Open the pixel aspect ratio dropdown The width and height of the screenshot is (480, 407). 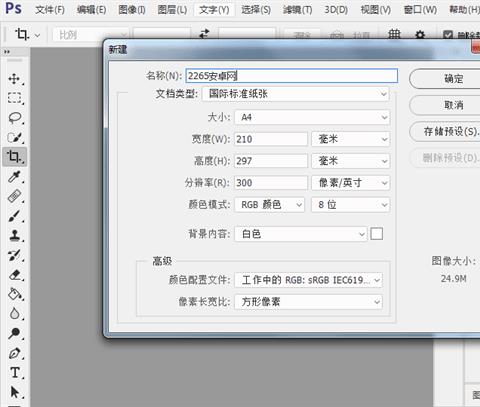pyautogui.click(x=308, y=302)
